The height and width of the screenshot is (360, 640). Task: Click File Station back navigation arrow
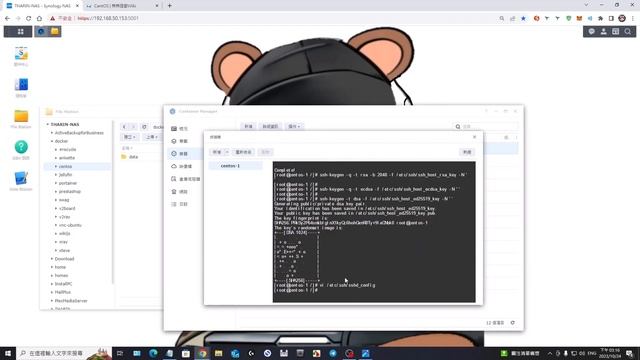(x=124, y=127)
